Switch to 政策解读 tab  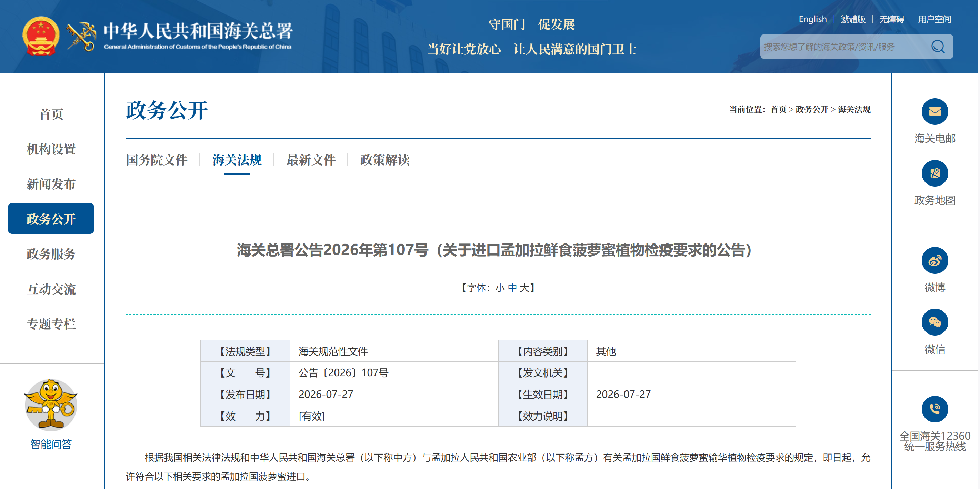coord(384,160)
